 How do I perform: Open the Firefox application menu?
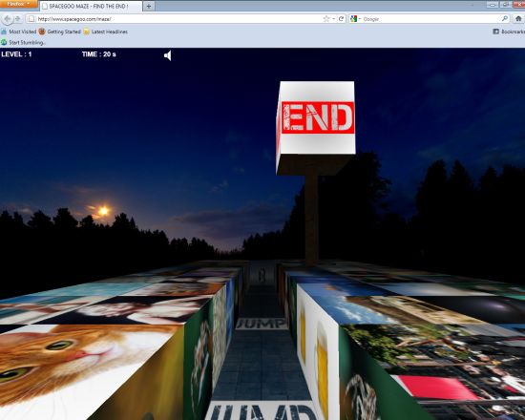19,4
